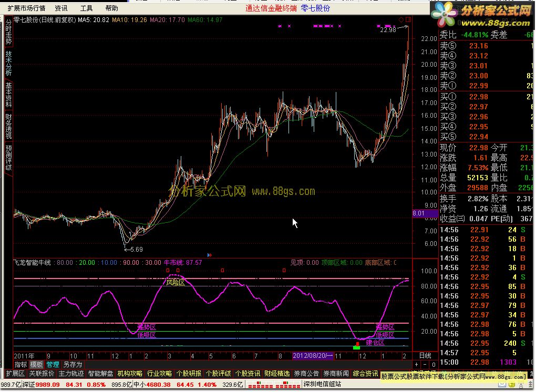Open the 扩展区 bottom tab
Screen dimensions: 536x392
pyautogui.click(x=15, y=374)
